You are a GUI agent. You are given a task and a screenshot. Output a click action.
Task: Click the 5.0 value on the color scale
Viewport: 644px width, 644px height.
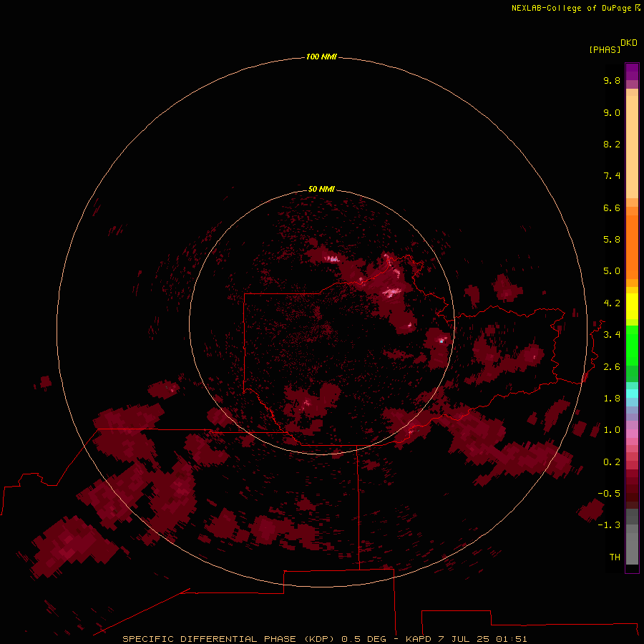point(612,271)
